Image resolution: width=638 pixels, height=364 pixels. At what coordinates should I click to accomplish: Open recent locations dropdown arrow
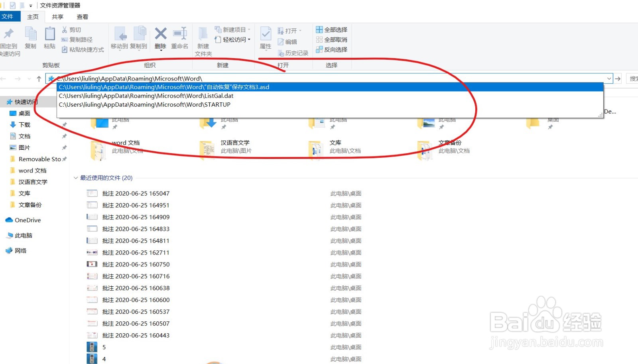(x=29, y=79)
